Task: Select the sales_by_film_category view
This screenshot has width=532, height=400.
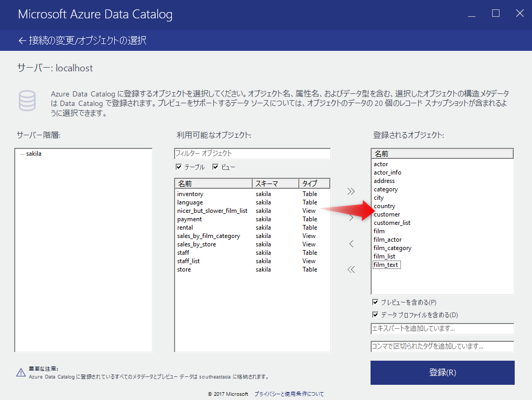Action: tap(252, 236)
